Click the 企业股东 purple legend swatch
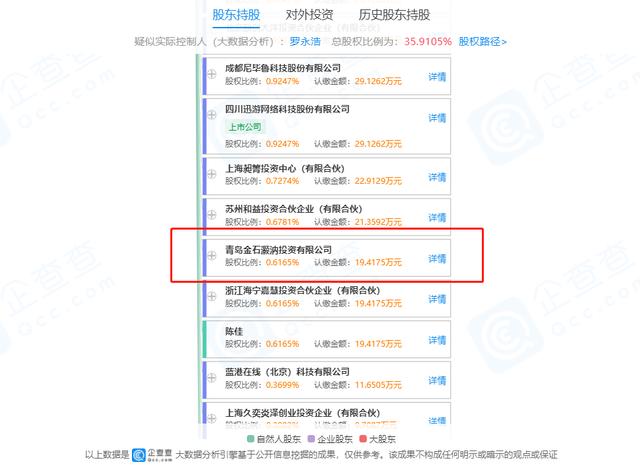 pyautogui.click(x=311, y=439)
